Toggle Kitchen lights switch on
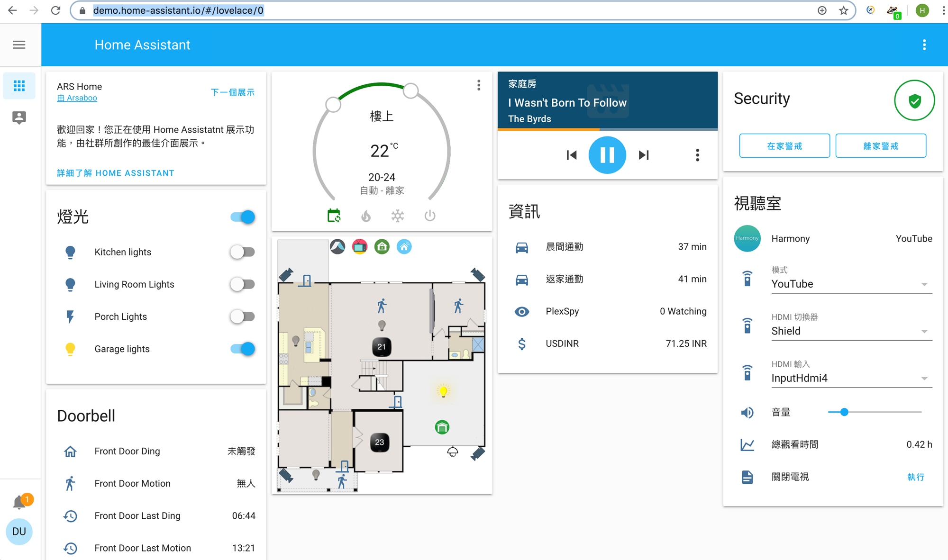Viewport: 948px width, 560px height. point(242,252)
